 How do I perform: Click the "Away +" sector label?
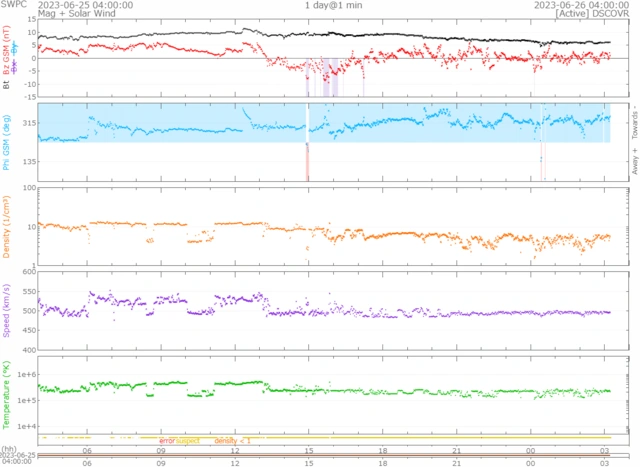[634, 160]
